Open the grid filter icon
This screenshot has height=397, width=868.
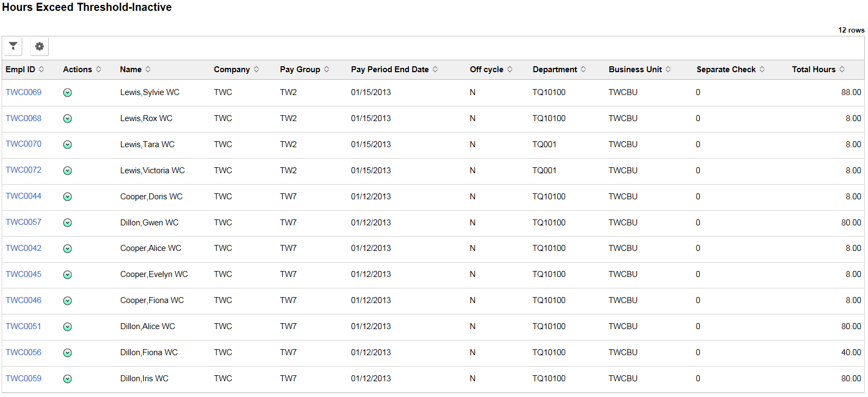[13, 46]
